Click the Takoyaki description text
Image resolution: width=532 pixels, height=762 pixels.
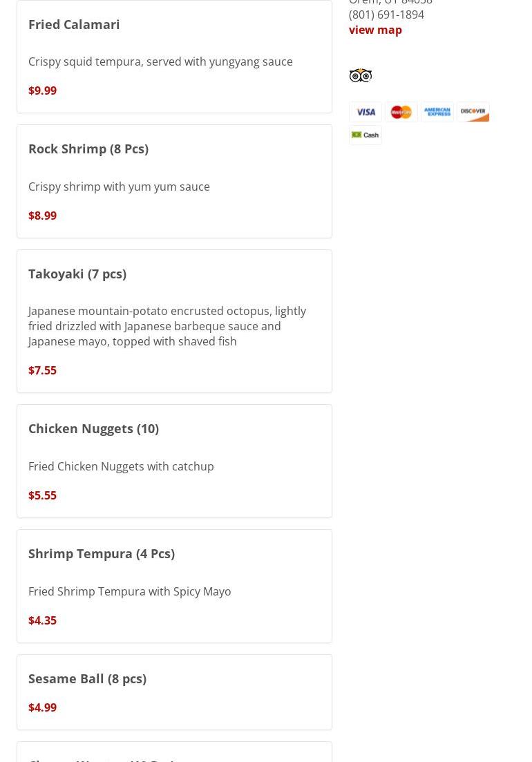[167, 326]
